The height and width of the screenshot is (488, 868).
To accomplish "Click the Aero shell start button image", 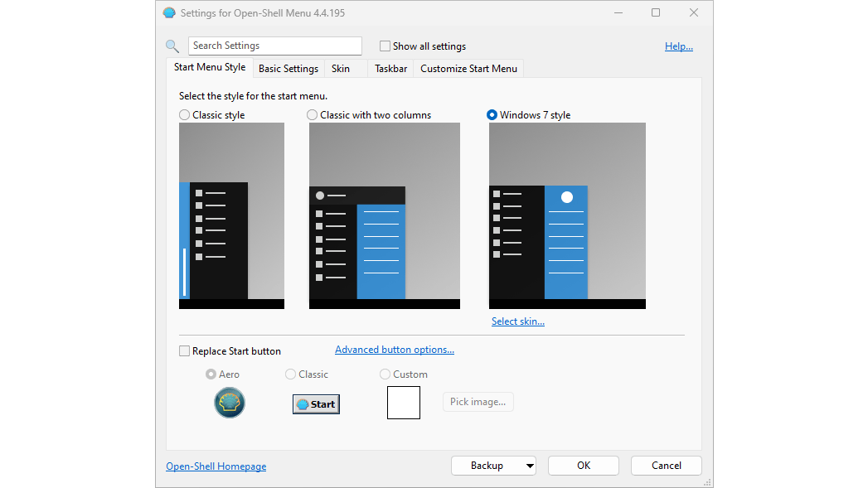I will tap(229, 402).
